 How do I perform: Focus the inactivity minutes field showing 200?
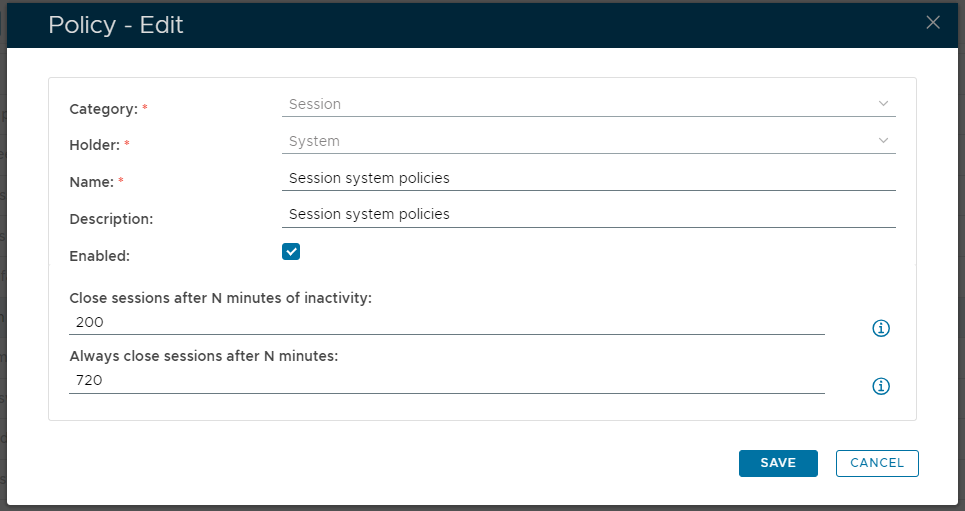pos(446,322)
